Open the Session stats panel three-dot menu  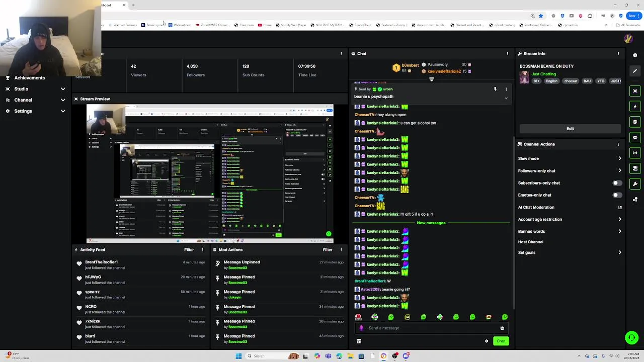click(x=341, y=54)
